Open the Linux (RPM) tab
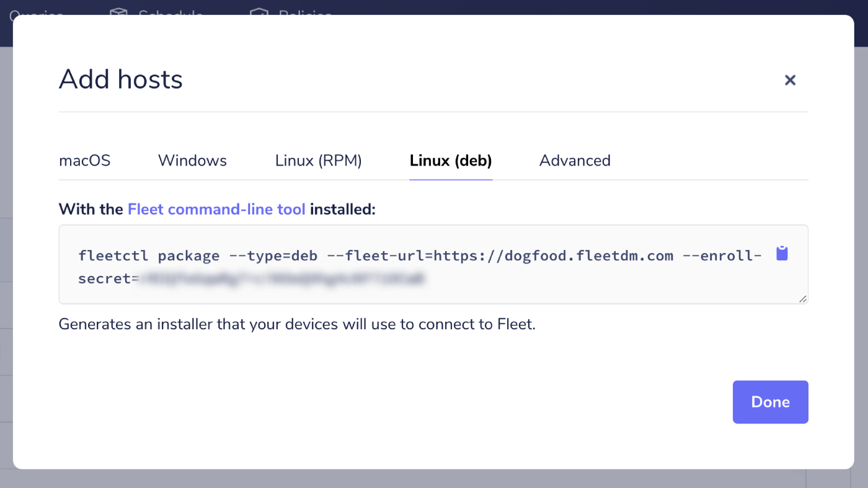Screen dimensions: 868x488 point(319,161)
